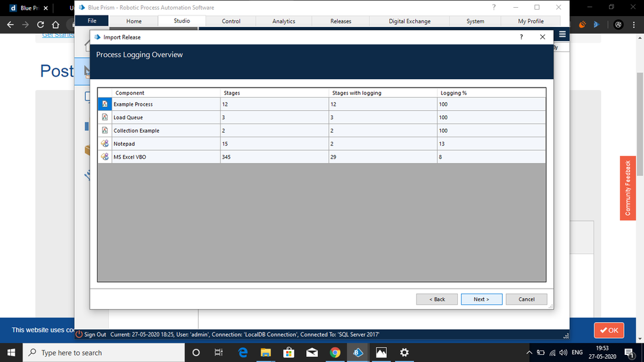Open the notification center icon

629,352
